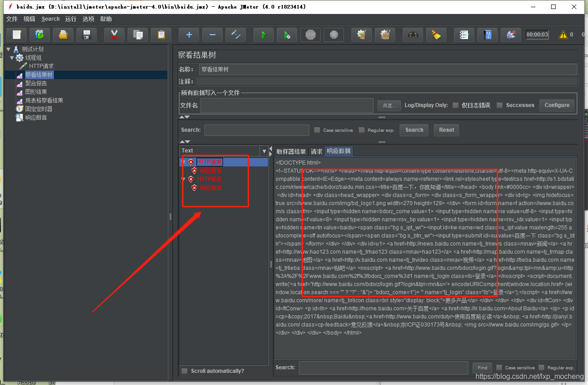The width and height of the screenshot is (588, 385).
Task: Click the Reset button
Action: point(446,130)
